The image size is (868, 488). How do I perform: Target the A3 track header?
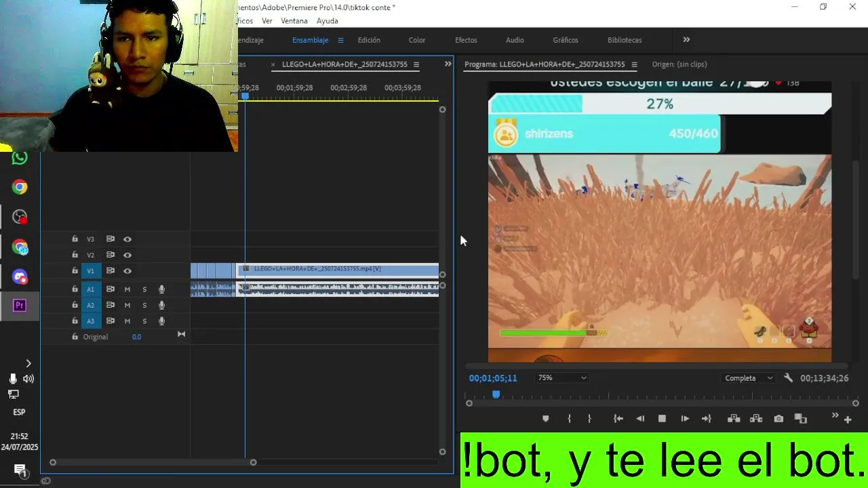[x=91, y=321]
